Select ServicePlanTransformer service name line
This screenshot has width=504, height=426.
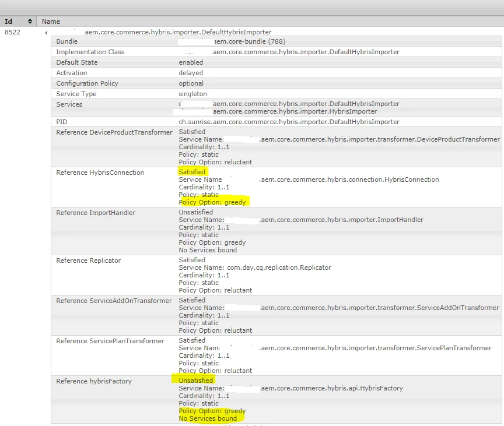335,348
